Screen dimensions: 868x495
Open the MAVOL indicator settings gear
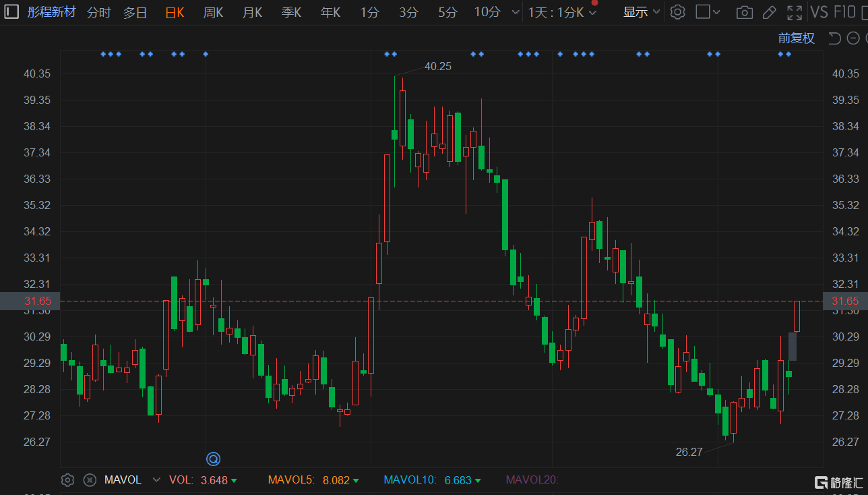[x=67, y=480]
